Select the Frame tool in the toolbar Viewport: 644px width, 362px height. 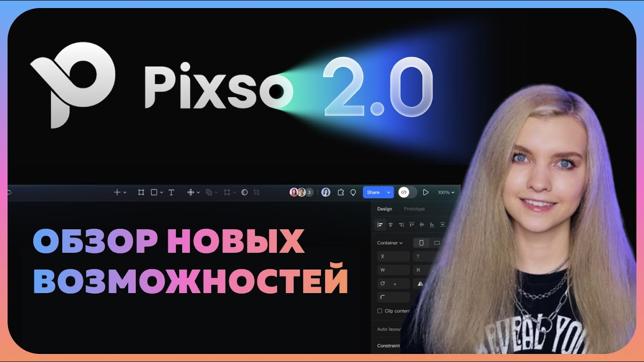coord(141,193)
